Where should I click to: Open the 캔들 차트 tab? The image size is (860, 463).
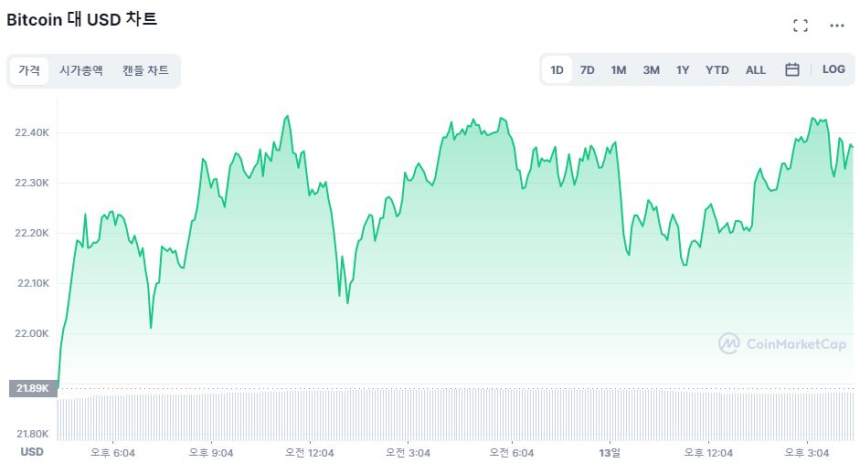coord(146,71)
